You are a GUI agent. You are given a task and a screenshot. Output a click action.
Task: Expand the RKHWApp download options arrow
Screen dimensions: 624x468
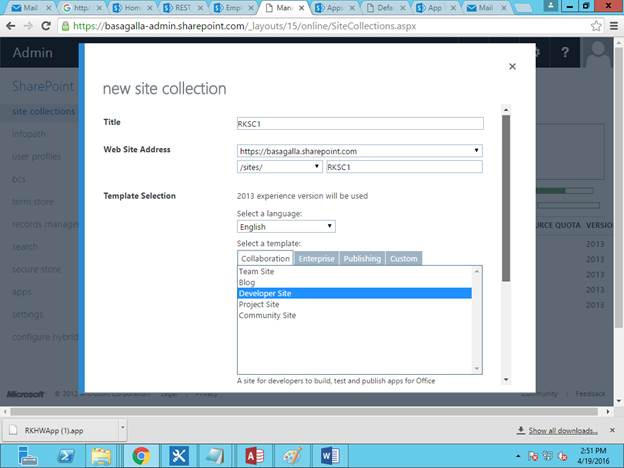coord(123,428)
